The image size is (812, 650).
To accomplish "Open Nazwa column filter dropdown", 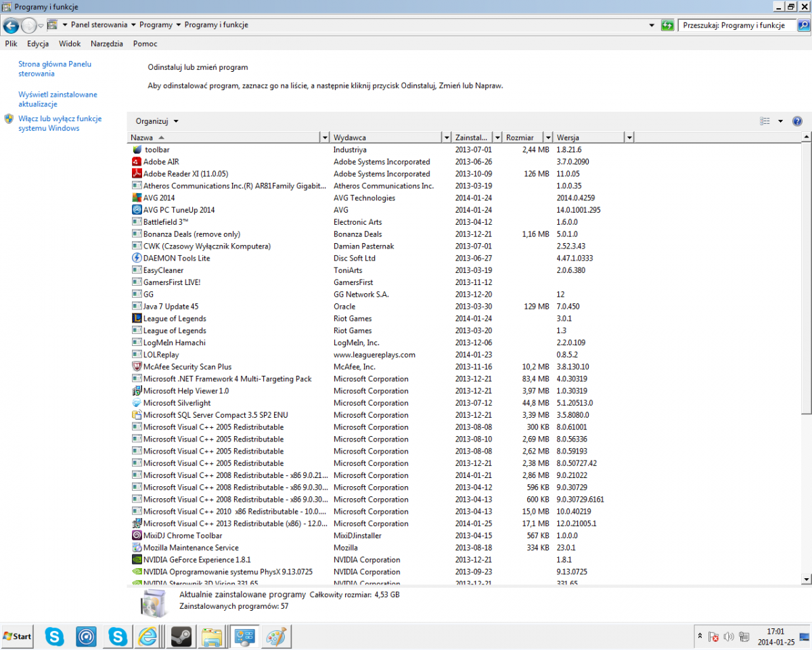I will [x=325, y=137].
